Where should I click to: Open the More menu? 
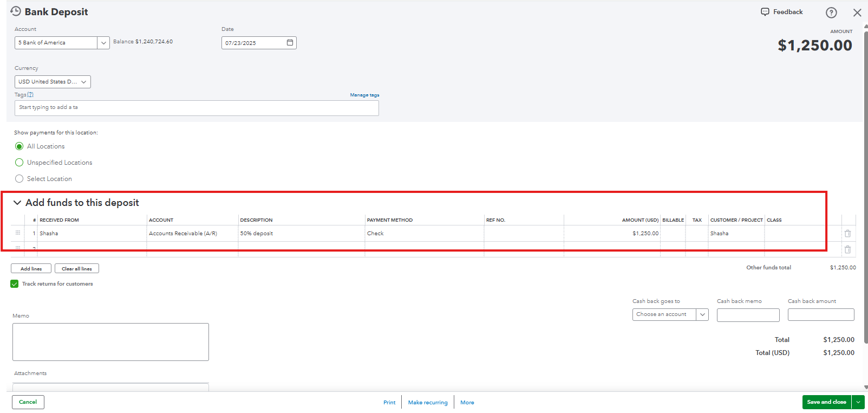point(467,403)
